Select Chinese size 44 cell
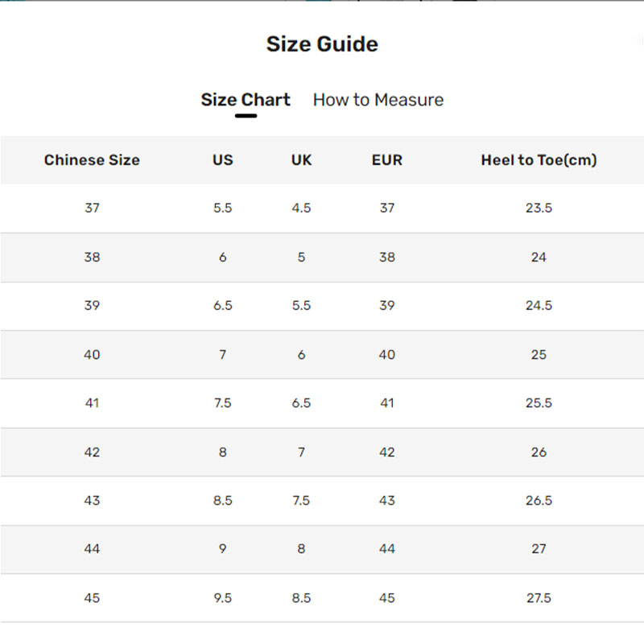Image resolution: width=644 pixels, height=644 pixels. pos(92,549)
